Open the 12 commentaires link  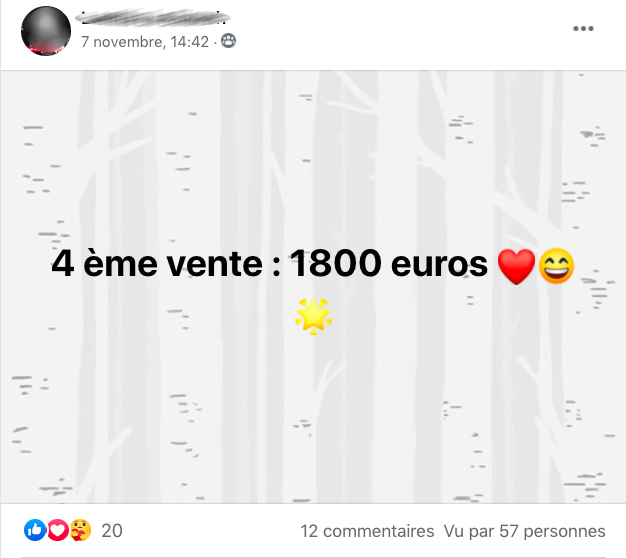click(367, 531)
